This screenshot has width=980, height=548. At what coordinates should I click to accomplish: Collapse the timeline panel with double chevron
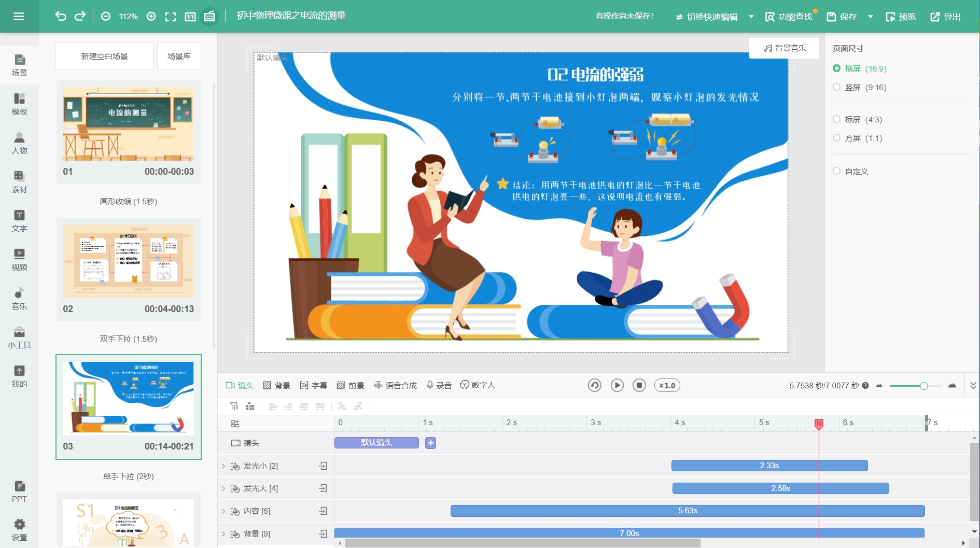coord(973,385)
